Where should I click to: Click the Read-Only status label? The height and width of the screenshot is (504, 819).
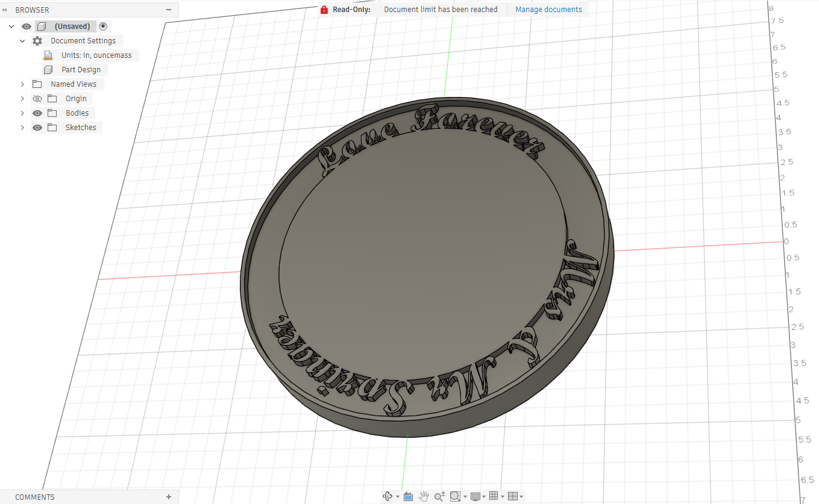point(351,10)
